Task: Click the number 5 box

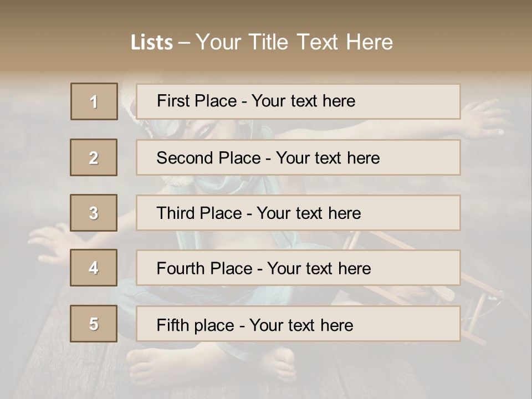Action: click(94, 324)
